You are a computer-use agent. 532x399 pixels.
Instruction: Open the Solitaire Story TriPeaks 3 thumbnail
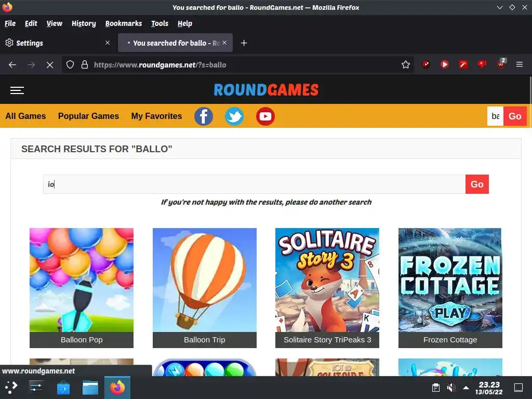point(327,280)
